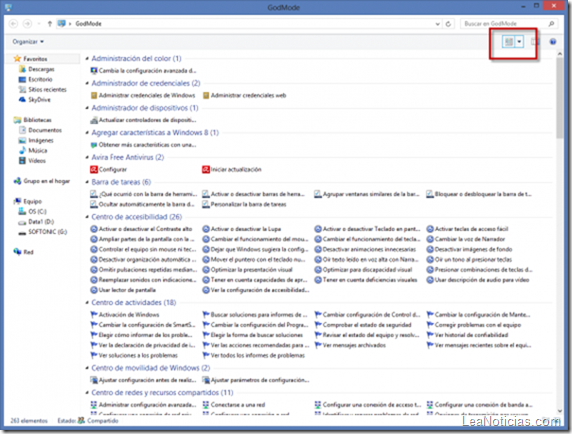This screenshot has height=434, width=572.
Task: Select Escritorio in the sidebar
Action: (x=35, y=79)
